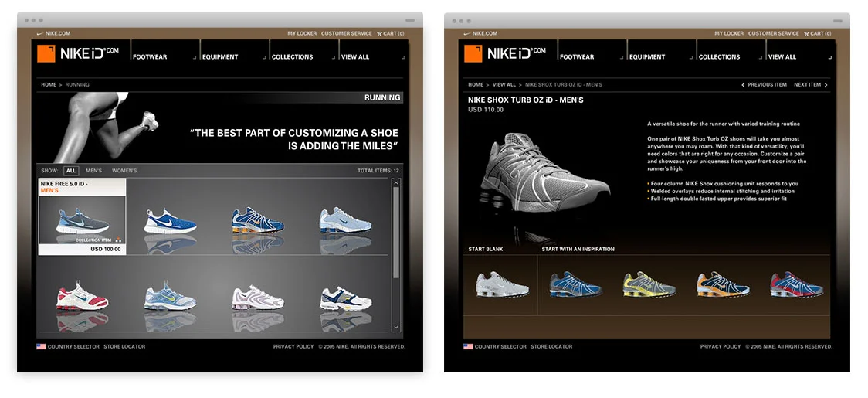Open Collections menu in left window
This screenshot has height=398, width=868.
tap(292, 56)
